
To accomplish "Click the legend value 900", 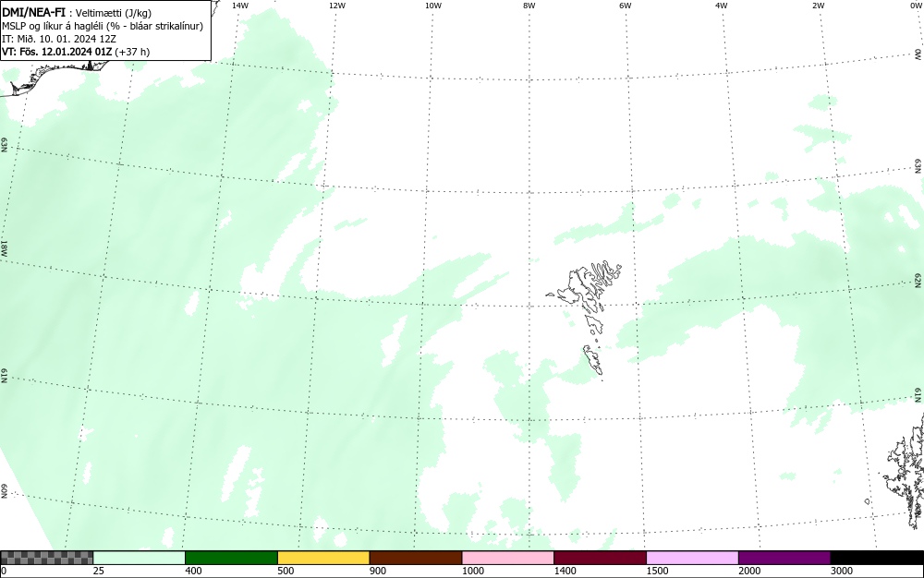I will pyautogui.click(x=378, y=571).
